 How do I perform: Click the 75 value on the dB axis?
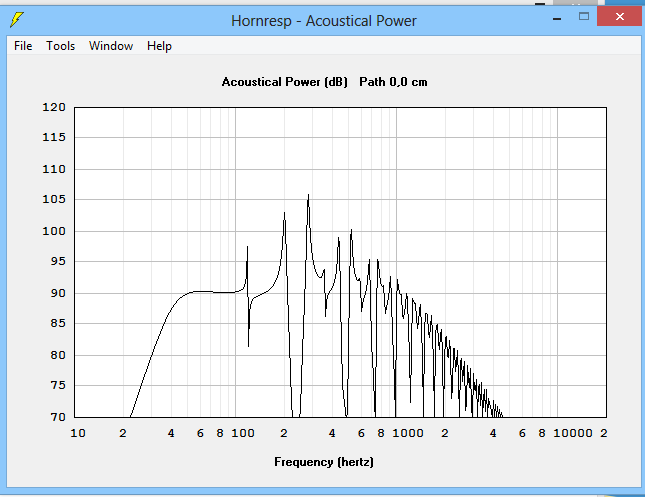click(x=58, y=385)
